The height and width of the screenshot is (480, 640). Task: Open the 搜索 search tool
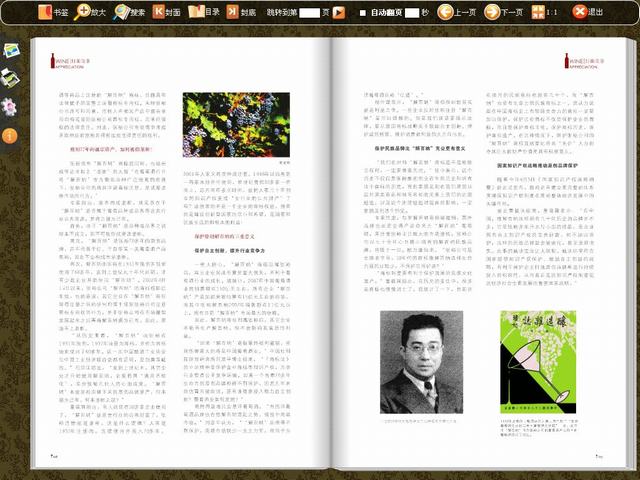pyautogui.click(x=129, y=12)
